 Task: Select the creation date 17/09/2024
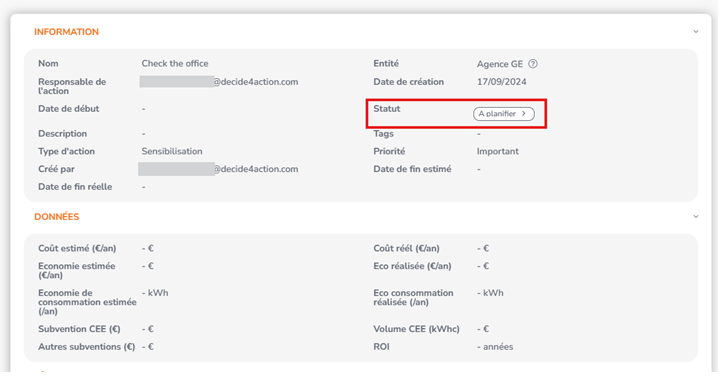pos(501,82)
